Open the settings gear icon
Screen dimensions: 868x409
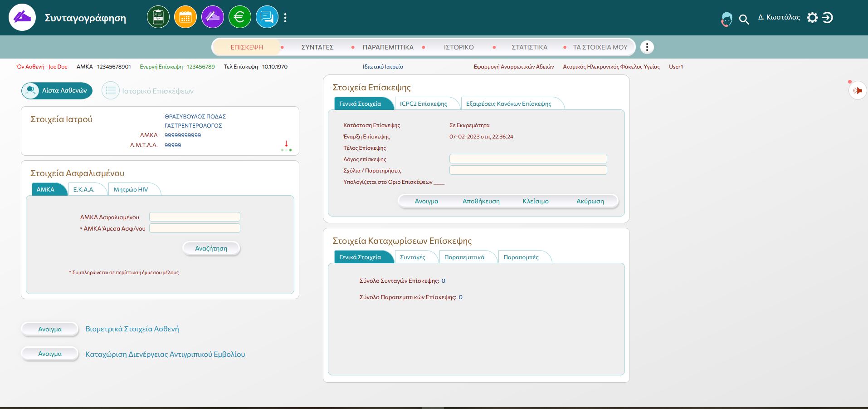[813, 18]
